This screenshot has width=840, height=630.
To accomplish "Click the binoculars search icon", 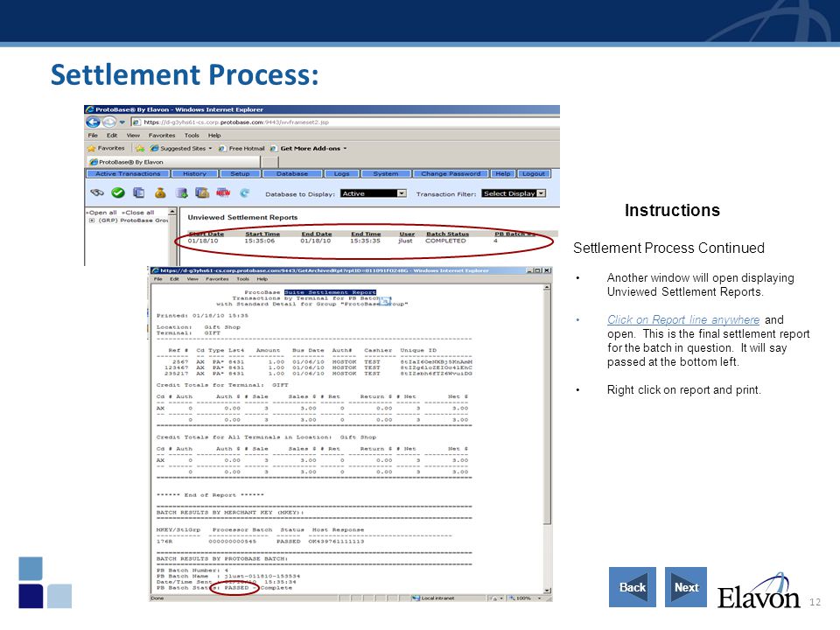I will click(97, 192).
